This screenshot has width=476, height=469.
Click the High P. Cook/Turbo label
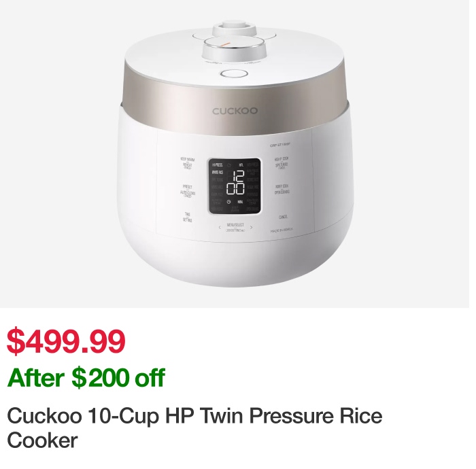pyautogui.click(x=282, y=163)
